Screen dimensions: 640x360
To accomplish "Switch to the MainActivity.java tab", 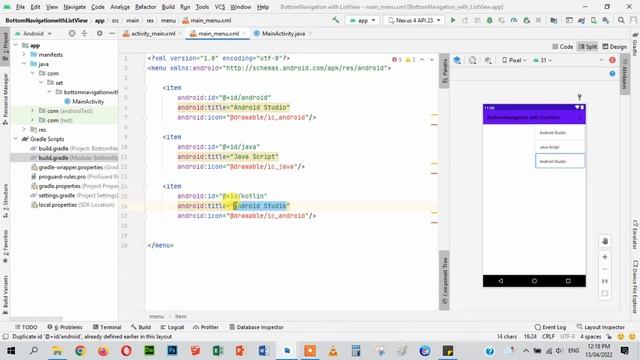I will 283,33.
